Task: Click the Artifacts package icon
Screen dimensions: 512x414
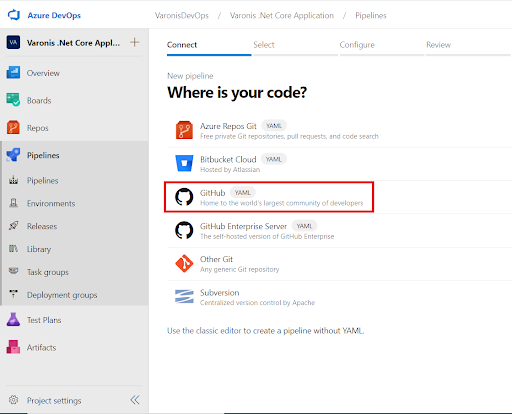Action: point(13,347)
